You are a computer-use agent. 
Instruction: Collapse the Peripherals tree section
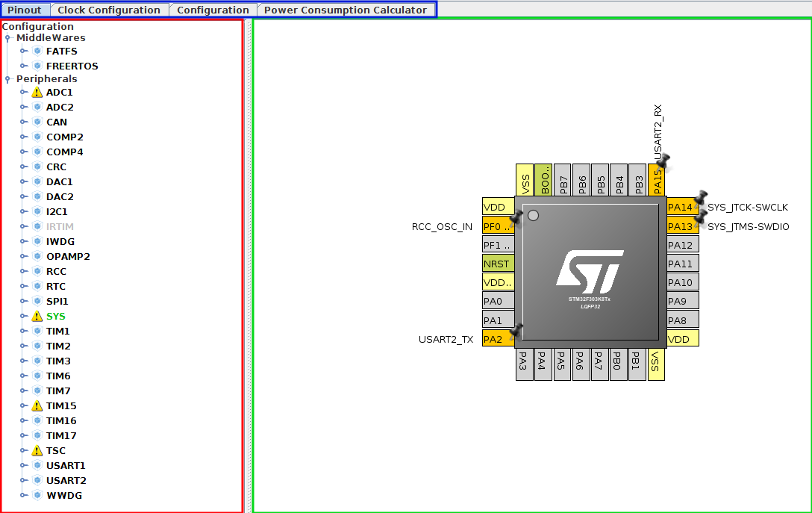(9, 79)
